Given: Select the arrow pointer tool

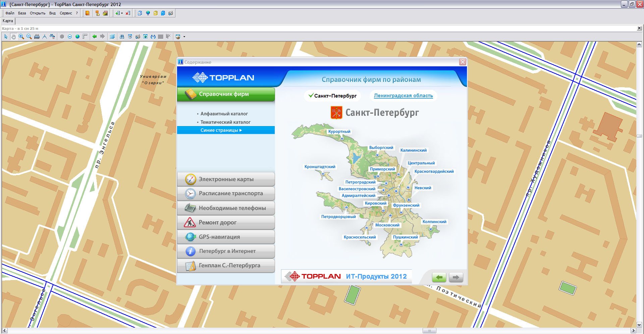Looking at the screenshot, I should pos(6,37).
